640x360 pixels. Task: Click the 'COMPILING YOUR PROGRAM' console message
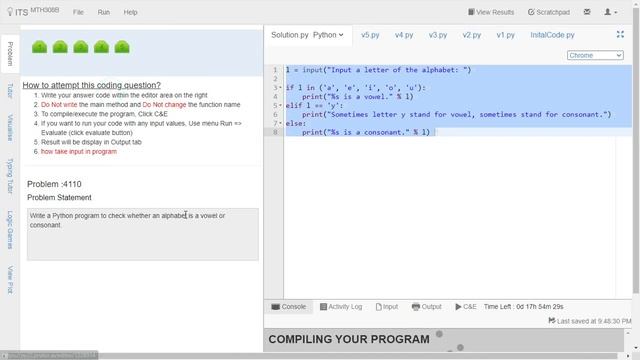349,339
